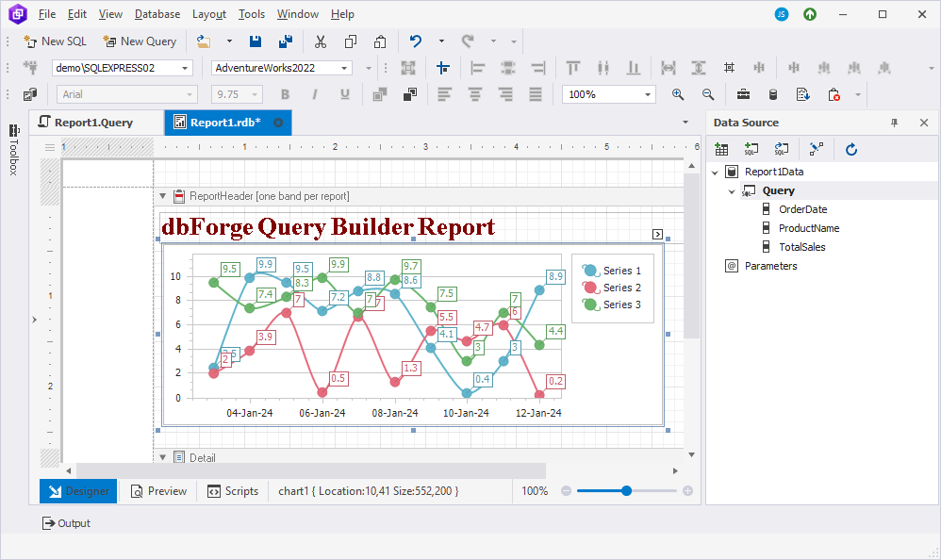Collapse the Detail band
This screenshot has height=560, width=941.
(x=162, y=457)
